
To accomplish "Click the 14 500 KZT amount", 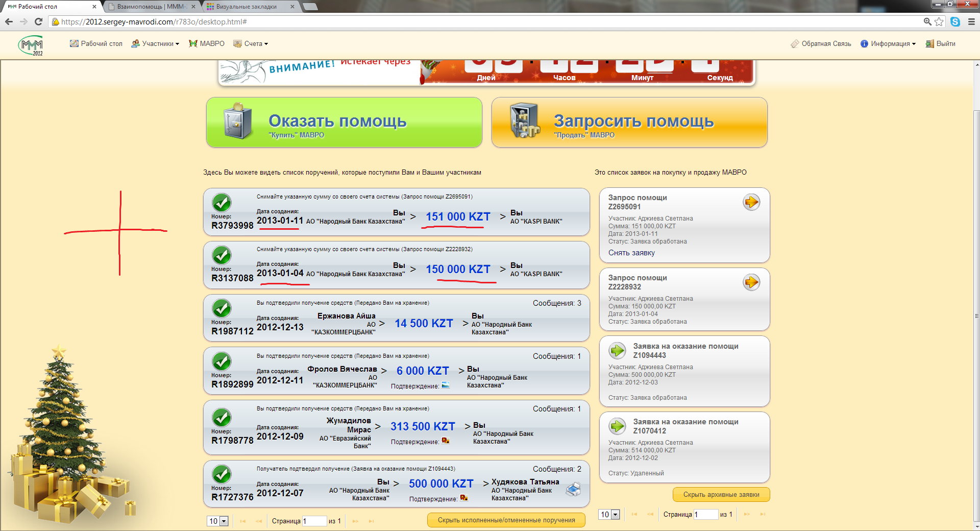I will point(424,324).
